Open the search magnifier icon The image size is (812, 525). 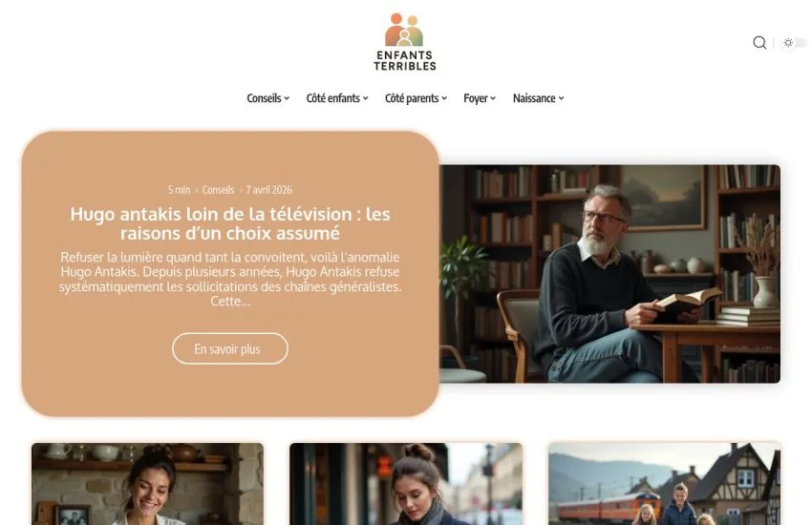coord(759,42)
